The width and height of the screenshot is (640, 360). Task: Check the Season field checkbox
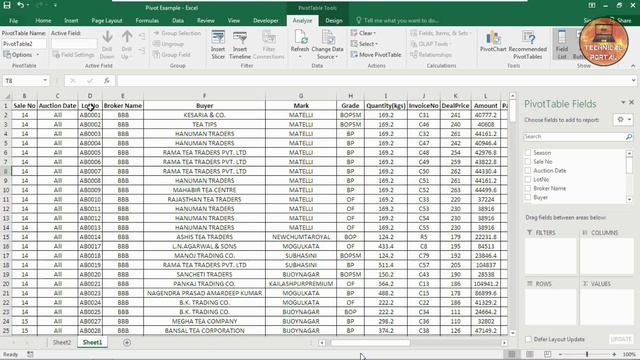click(x=528, y=152)
